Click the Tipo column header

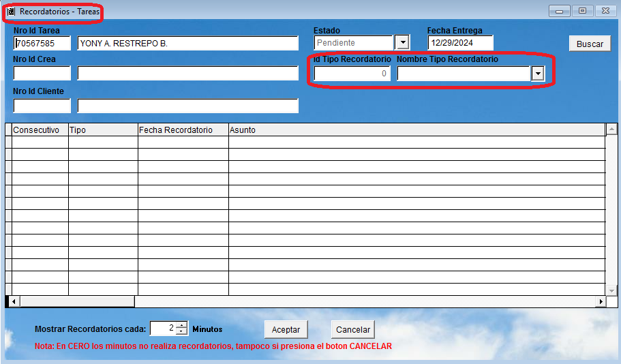pos(103,130)
